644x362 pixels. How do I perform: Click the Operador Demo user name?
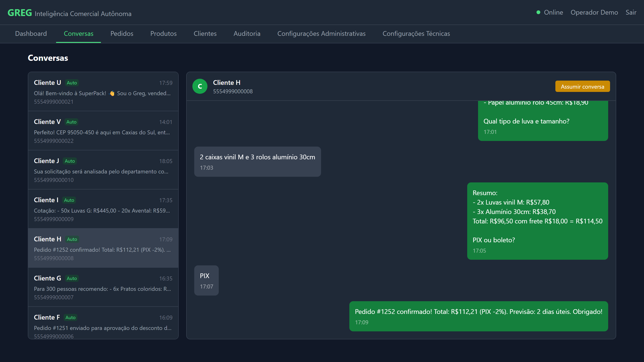(x=594, y=12)
